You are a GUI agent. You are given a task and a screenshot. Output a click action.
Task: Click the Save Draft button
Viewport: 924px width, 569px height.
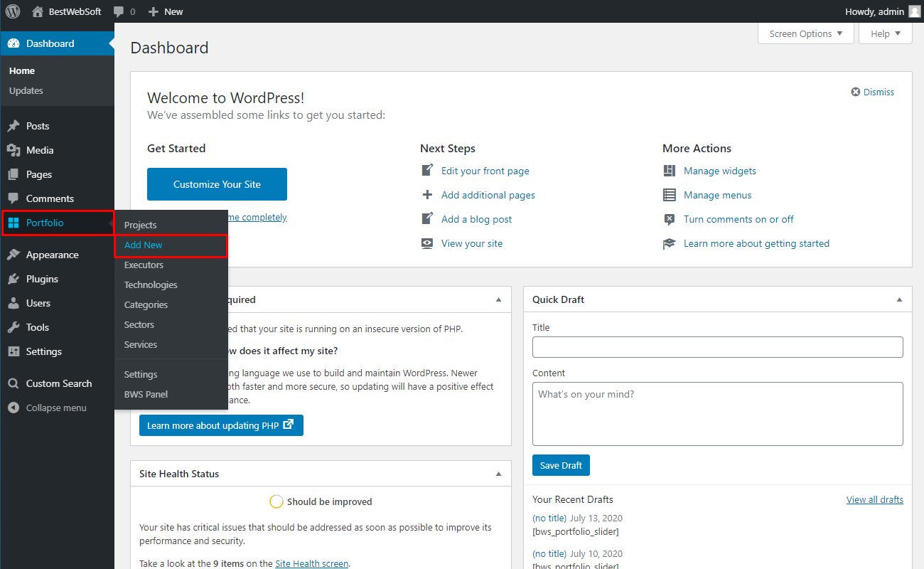(x=561, y=465)
